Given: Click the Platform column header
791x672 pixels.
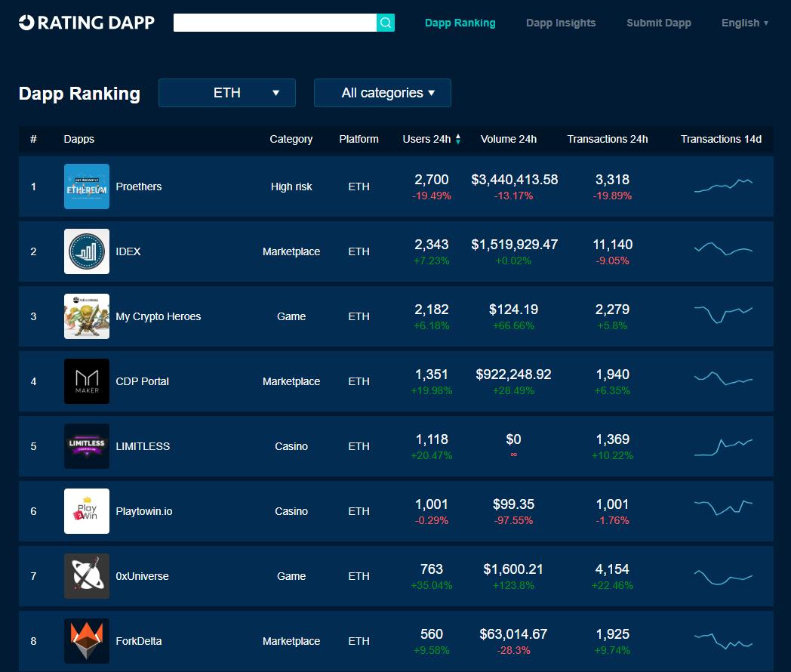Looking at the screenshot, I should coord(359,139).
